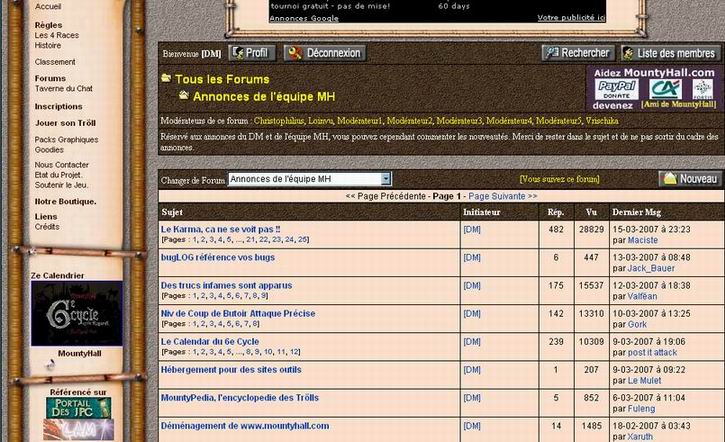Click folder icon beside Tous les Forums
725x442 pixels.
click(166, 78)
